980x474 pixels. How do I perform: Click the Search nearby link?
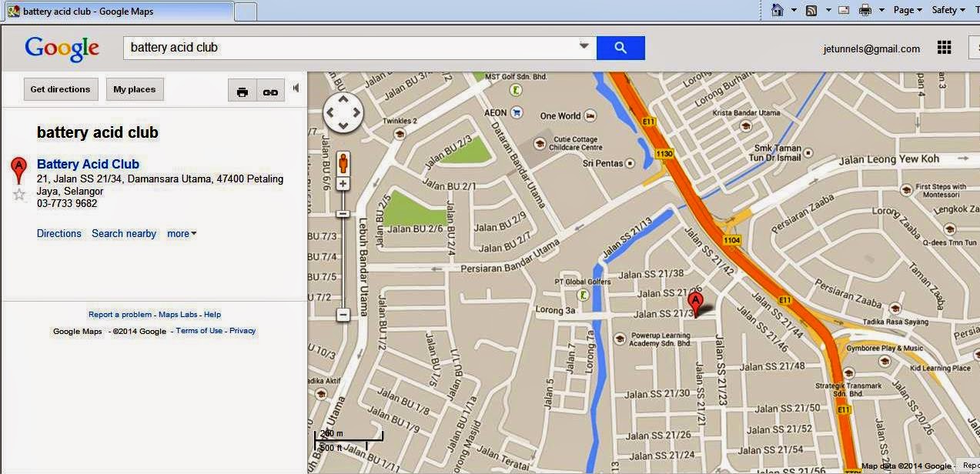coord(124,234)
